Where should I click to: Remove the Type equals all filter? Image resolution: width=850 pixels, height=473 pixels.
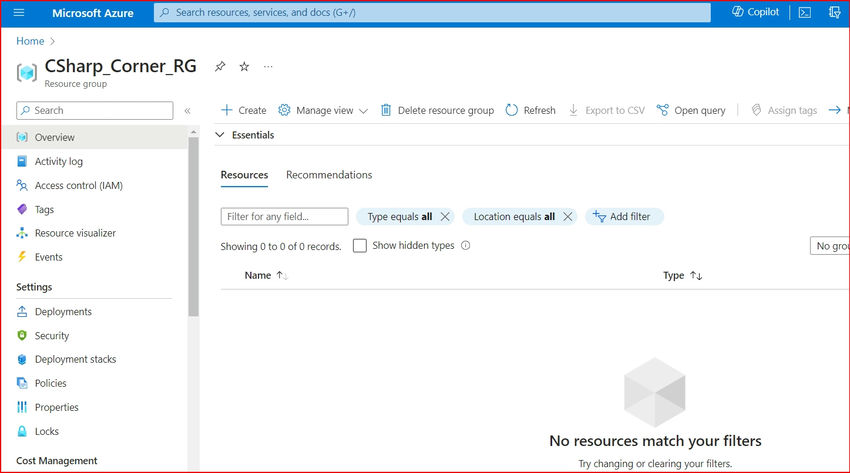(x=445, y=217)
